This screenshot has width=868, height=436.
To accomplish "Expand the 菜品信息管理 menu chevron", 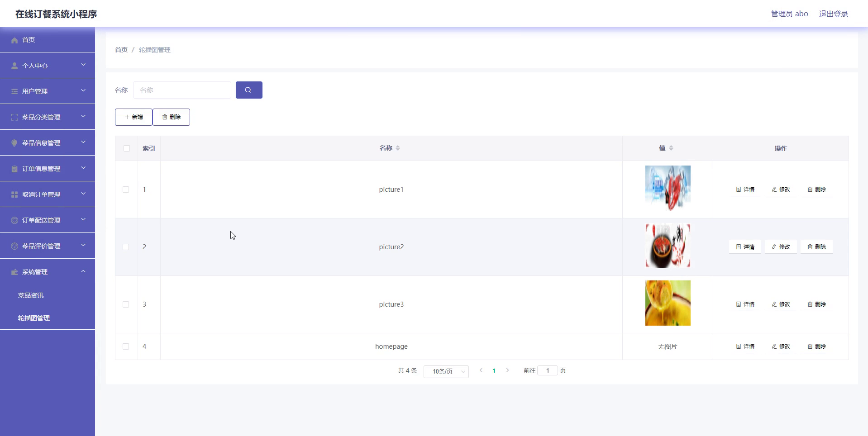I will pos(83,142).
